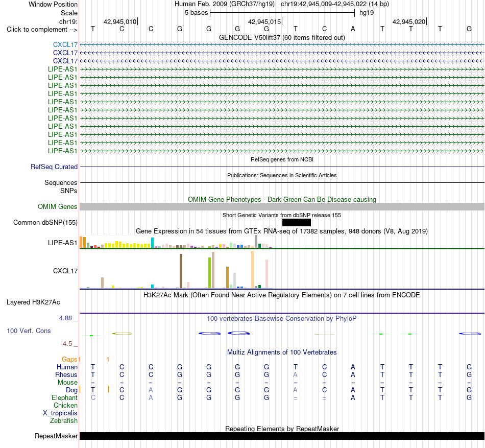Click the '100 Vert. Cons' label
Image resolution: width=485 pixels, height=448 pixels.
pos(29,331)
